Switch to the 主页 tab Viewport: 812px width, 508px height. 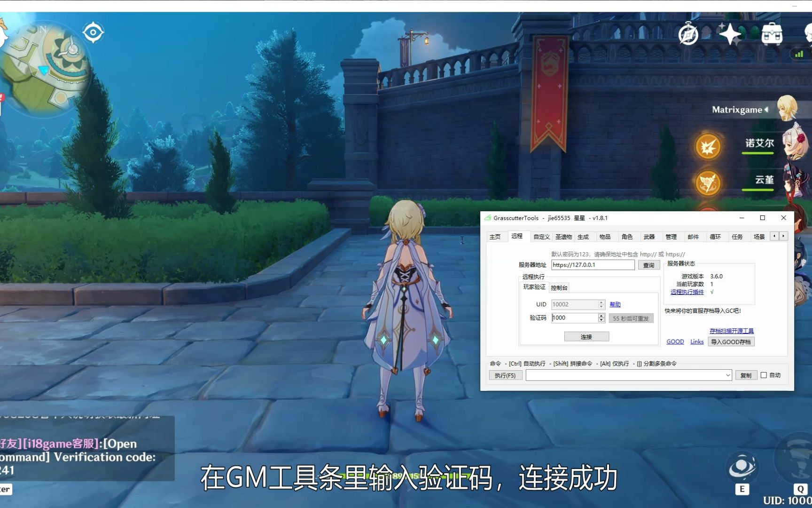pyautogui.click(x=495, y=237)
